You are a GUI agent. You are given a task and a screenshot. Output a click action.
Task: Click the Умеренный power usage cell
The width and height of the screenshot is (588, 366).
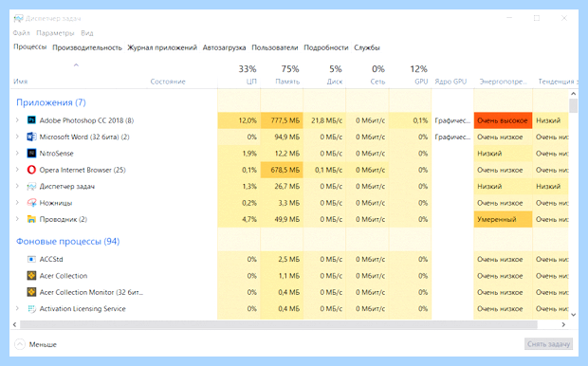point(503,219)
